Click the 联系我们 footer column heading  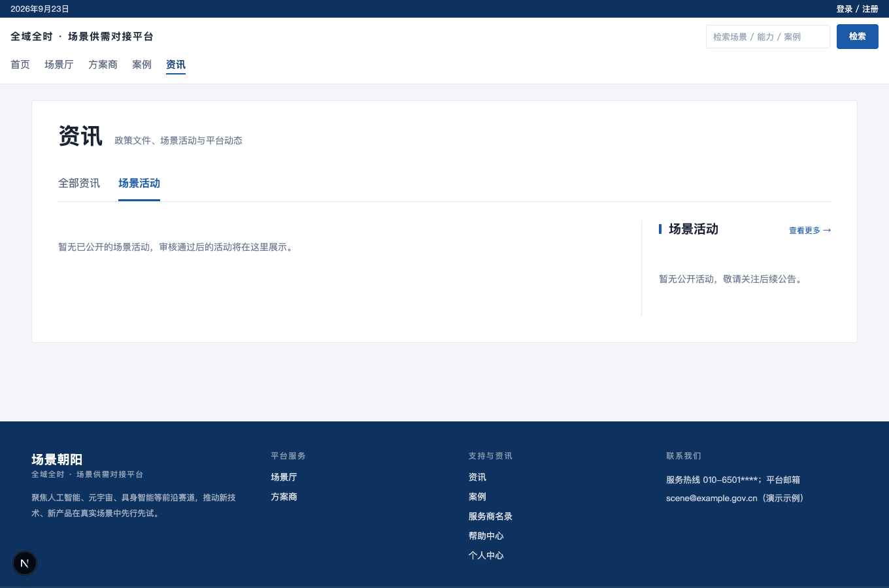[684, 456]
